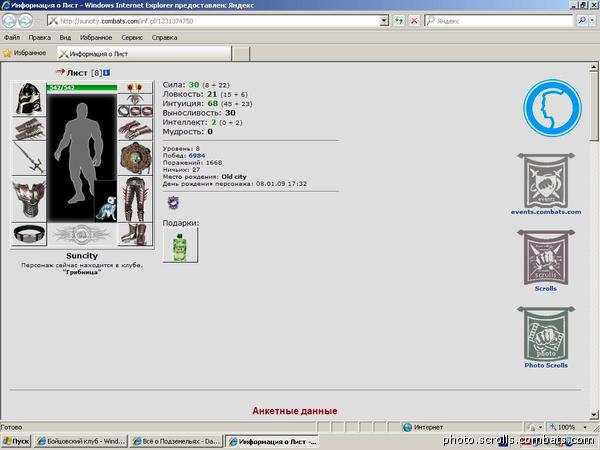Open the Сервис menu

click(x=132, y=38)
